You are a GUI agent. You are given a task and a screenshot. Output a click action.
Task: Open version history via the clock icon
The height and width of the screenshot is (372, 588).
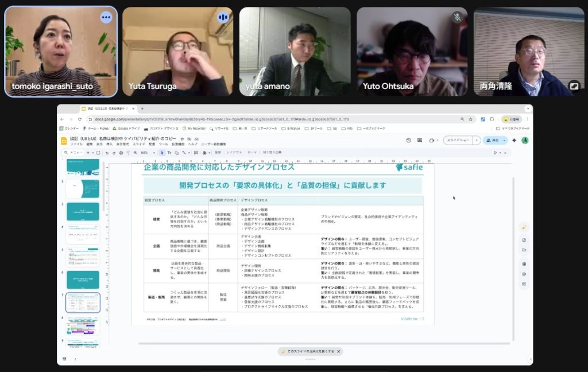(x=409, y=140)
